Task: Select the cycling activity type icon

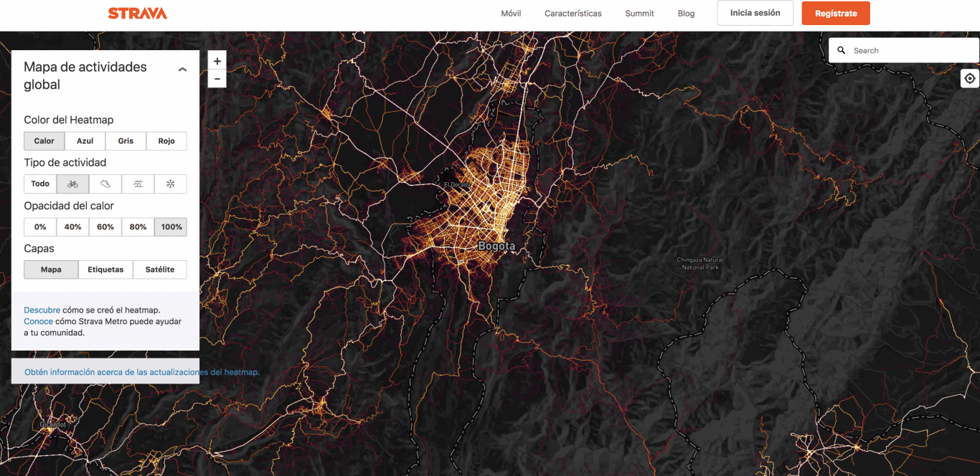Action: click(x=72, y=184)
